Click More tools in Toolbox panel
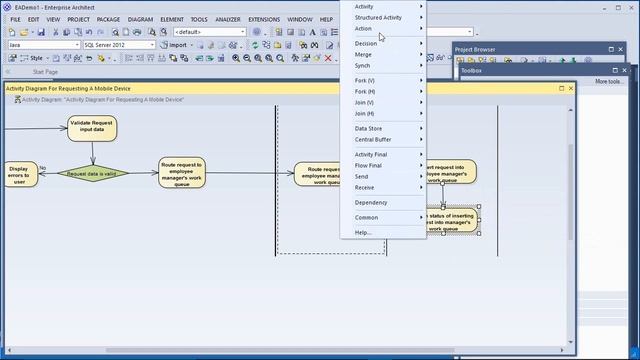The height and width of the screenshot is (360, 640). (x=609, y=82)
